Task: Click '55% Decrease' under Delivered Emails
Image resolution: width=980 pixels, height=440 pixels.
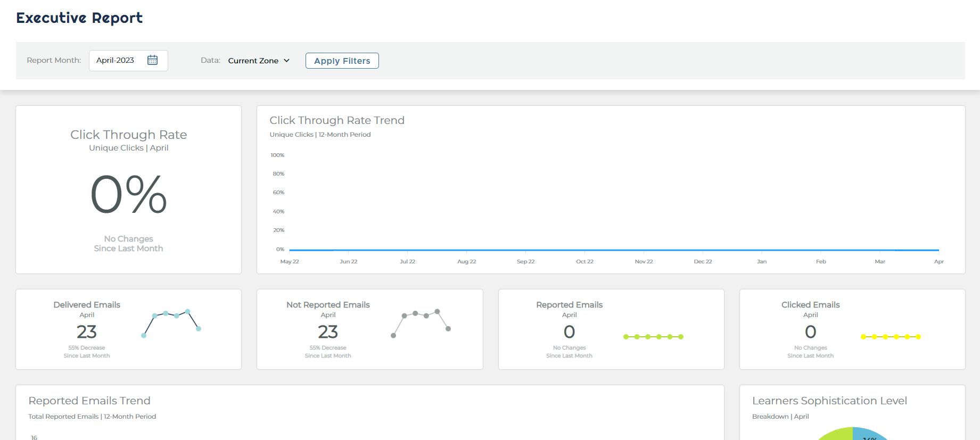Action: point(87,348)
